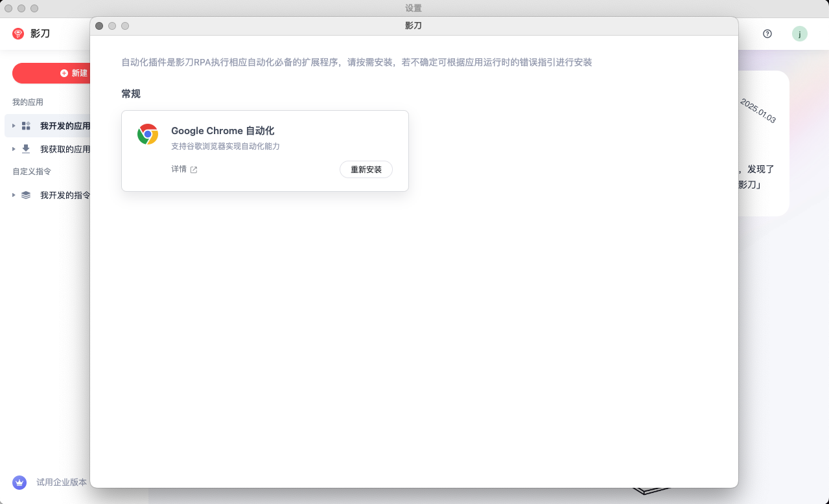Open the user avatar "j"

point(799,34)
